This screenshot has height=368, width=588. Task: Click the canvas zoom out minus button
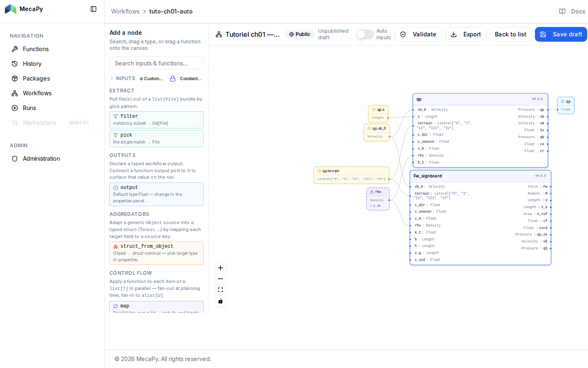click(220, 279)
